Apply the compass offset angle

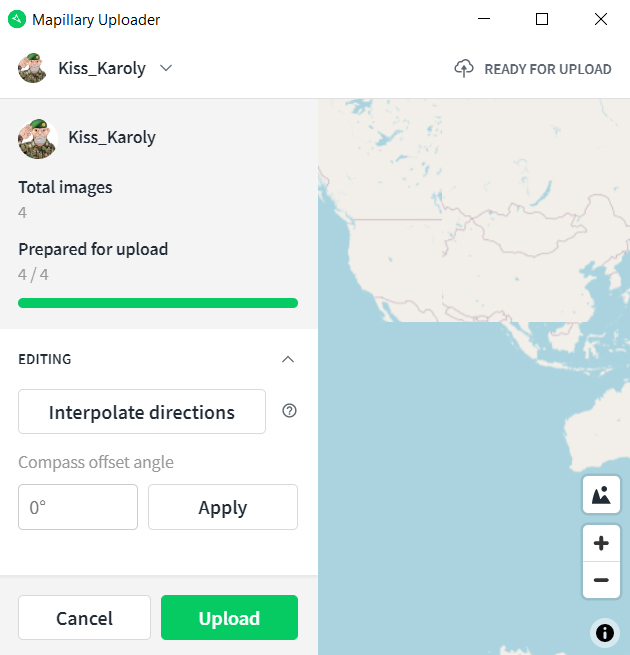point(223,507)
